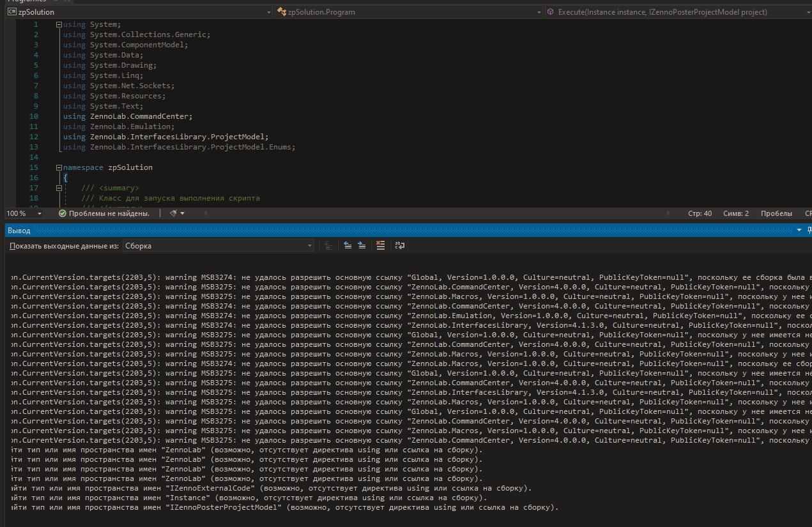
Task: Collapse the using directives block at line 1
Action: pyautogui.click(x=59, y=24)
